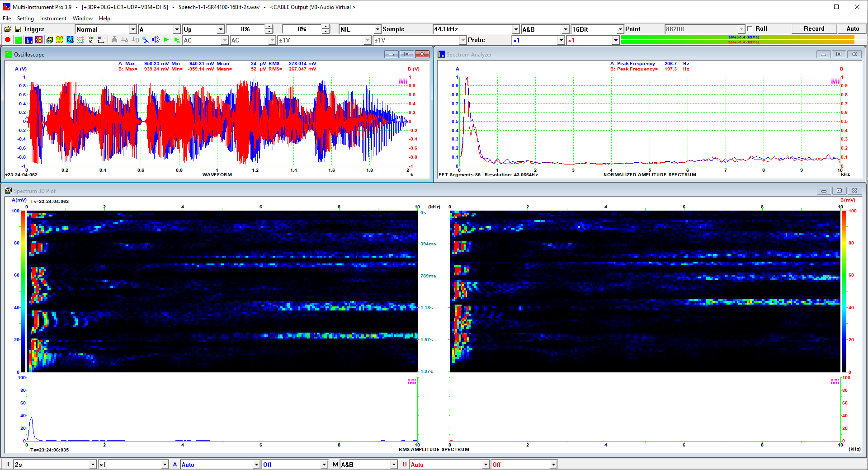This screenshot has height=470, width=868.
Task: Toggle the Spectrum 3D Plot icon
Action: point(49,40)
